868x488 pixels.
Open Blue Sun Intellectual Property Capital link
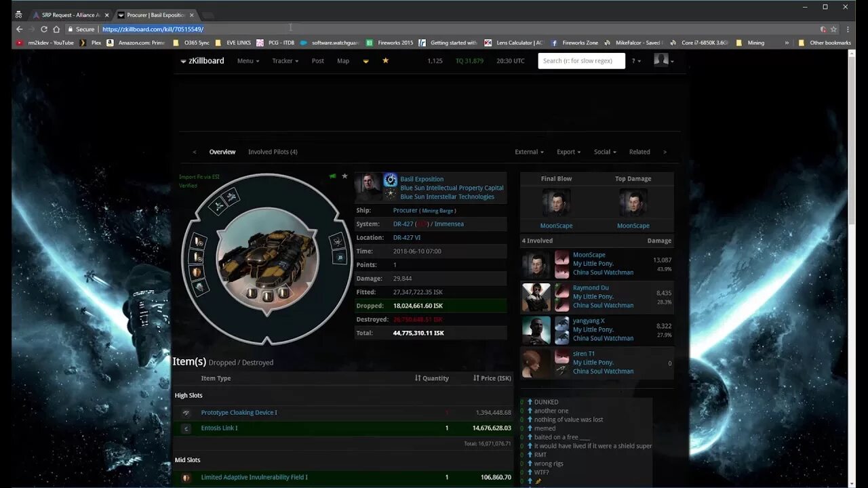(452, 188)
